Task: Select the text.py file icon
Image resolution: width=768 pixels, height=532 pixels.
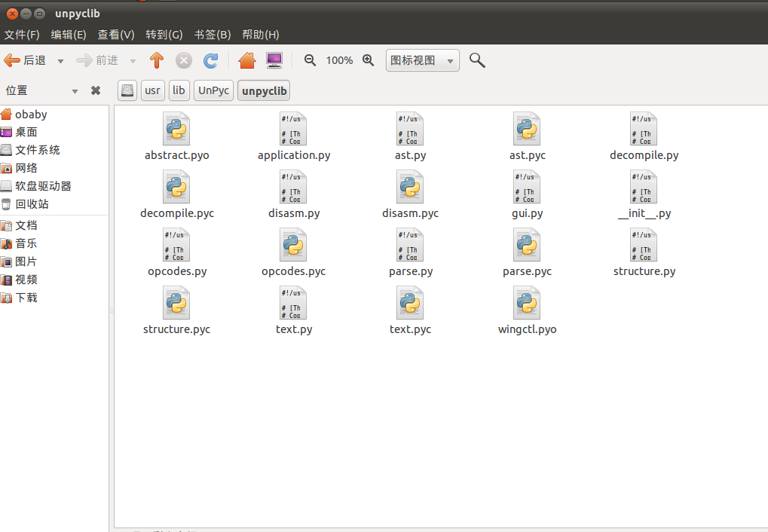Action: [x=293, y=303]
